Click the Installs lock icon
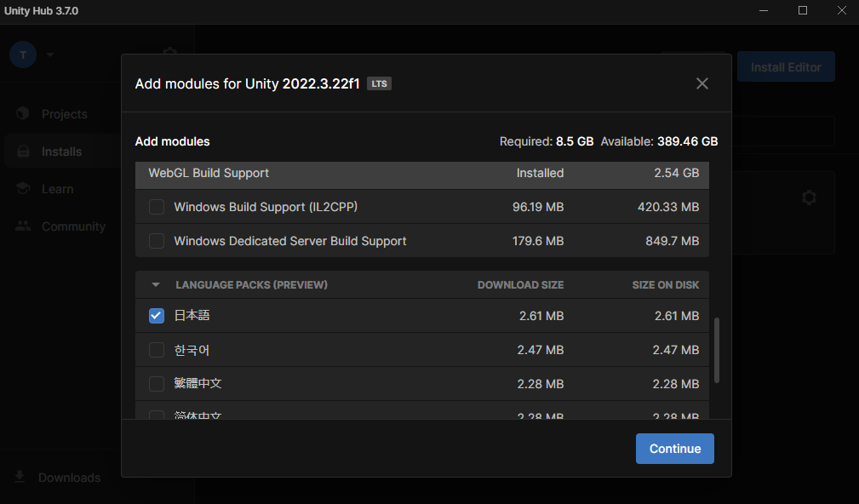This screenshot has width=859, height=504. 23,152
